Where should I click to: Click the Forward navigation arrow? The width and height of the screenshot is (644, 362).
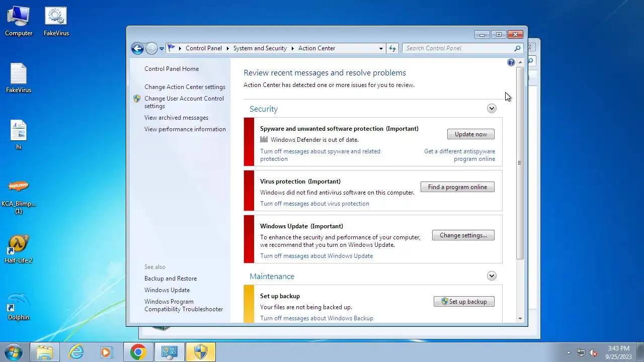151,48
